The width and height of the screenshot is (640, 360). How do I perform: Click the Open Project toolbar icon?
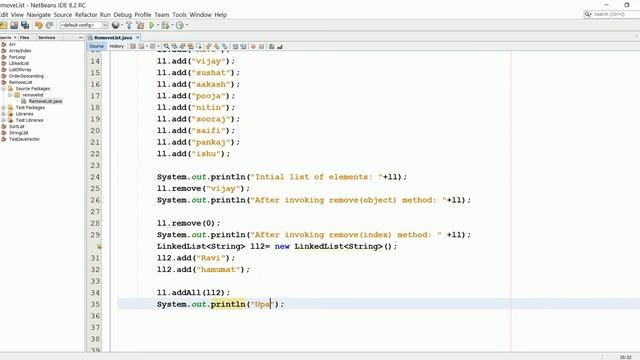click(14, 25)
